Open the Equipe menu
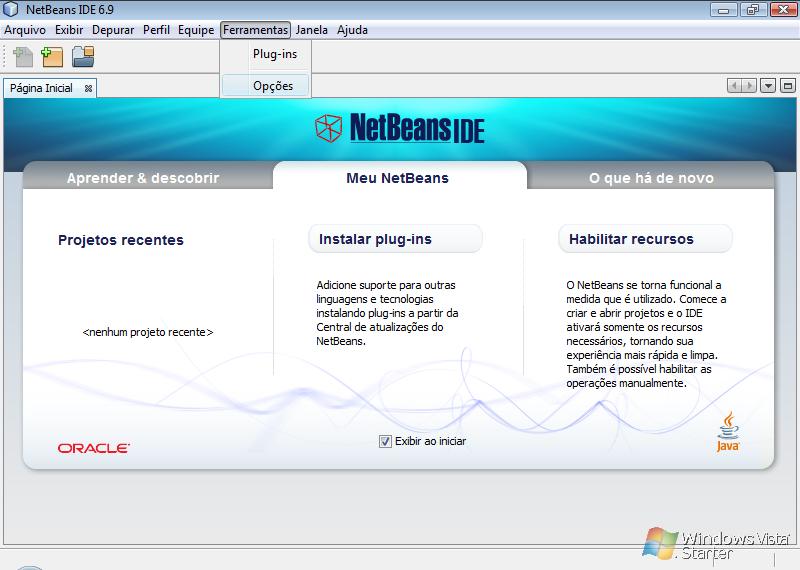This screenshot has width=800, height=570. click(196, 30)
